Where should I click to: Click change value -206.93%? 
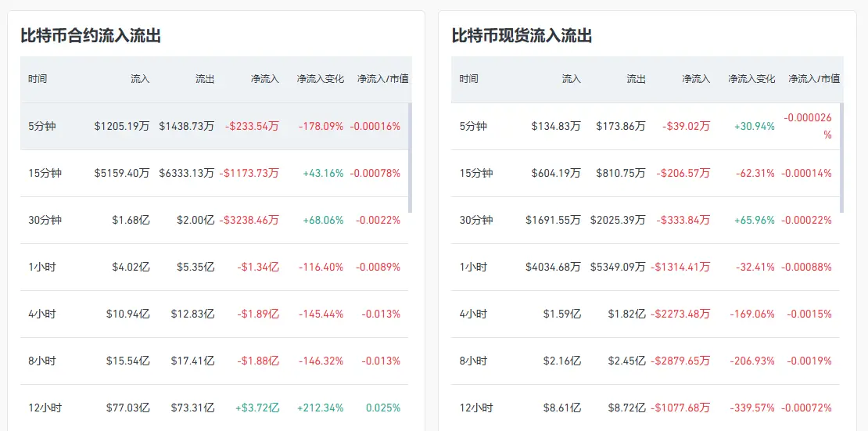coord(753,361)
